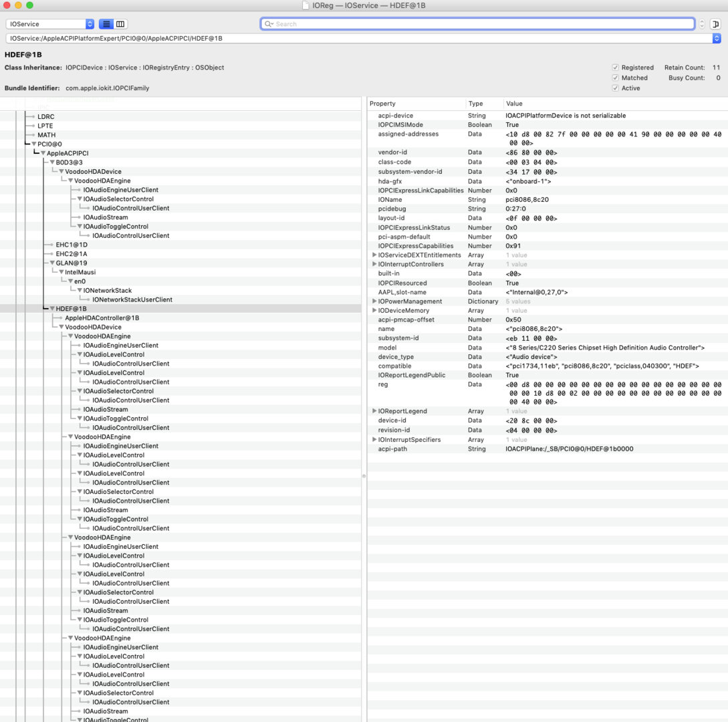728x722 pixels.
Task: Toggle the Registered checkbox
Action: tap(615, 68)
